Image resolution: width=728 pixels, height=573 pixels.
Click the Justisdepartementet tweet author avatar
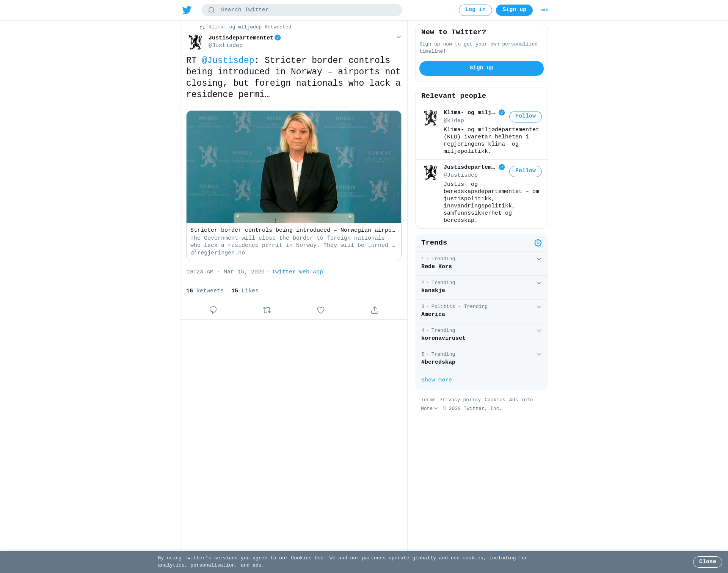196,42
